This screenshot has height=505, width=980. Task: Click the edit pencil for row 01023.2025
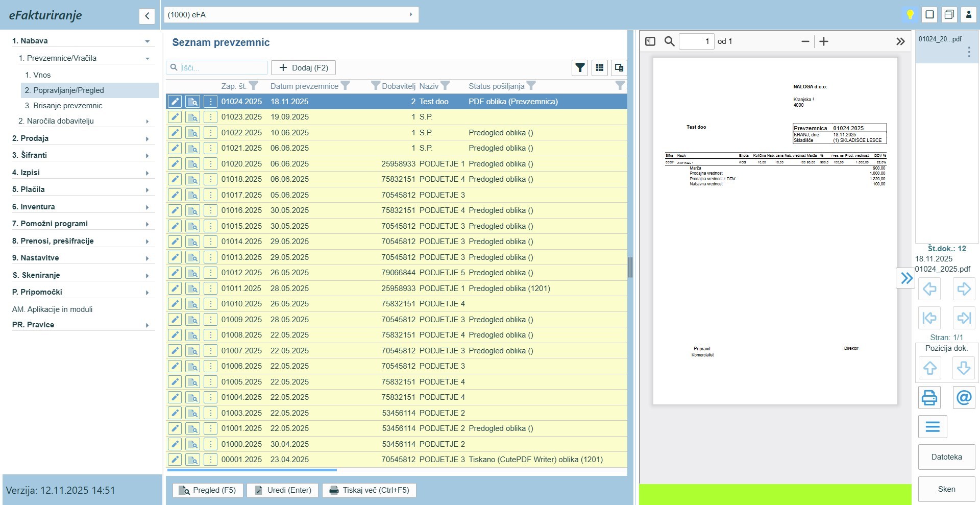tap(175, 117)
